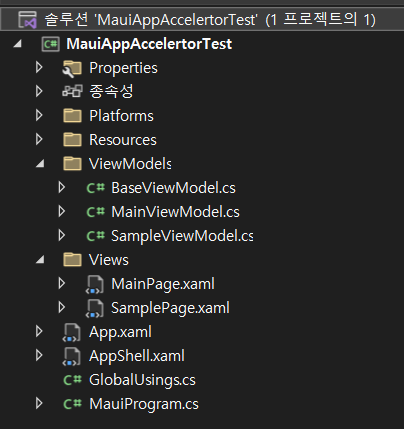Collapse the ViewModels folder
Image resolution: width=404 pixels, height=429 pixels.
pos(40,163)
